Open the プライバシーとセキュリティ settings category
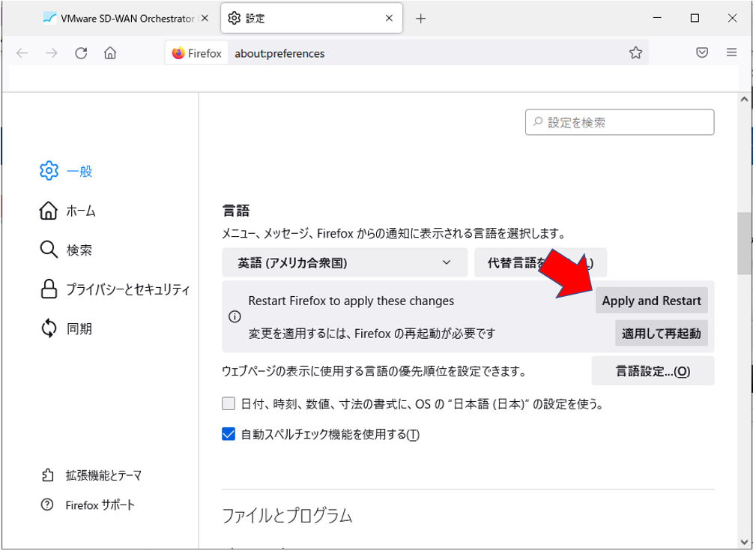Screen dimensions: 756x551 pos(115,289)
